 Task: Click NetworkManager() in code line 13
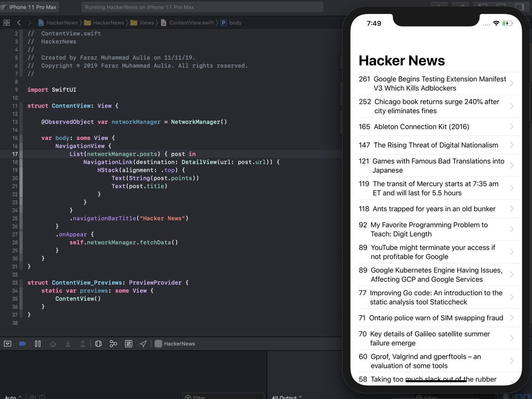(x=199, y=122)
